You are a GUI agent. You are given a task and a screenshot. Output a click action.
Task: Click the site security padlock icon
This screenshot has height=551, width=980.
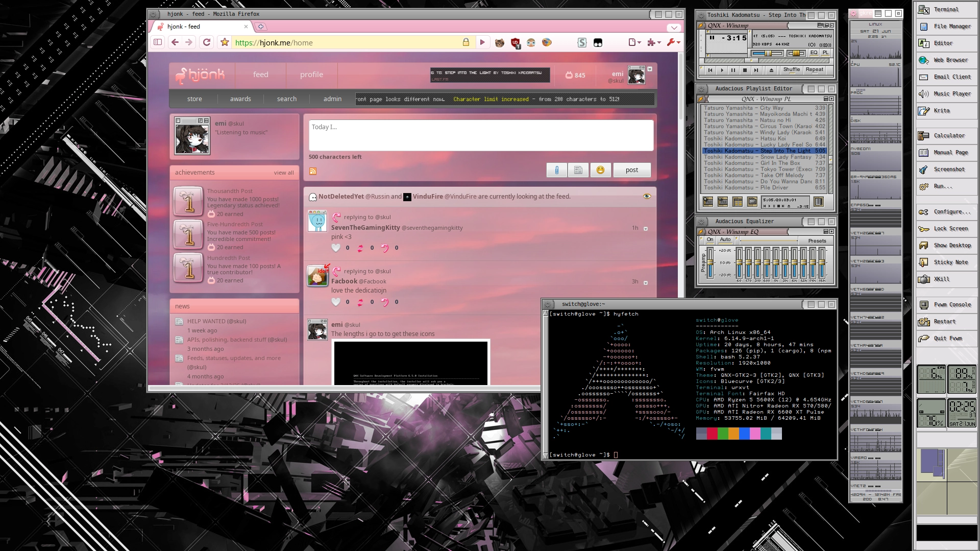coord(466,42)
